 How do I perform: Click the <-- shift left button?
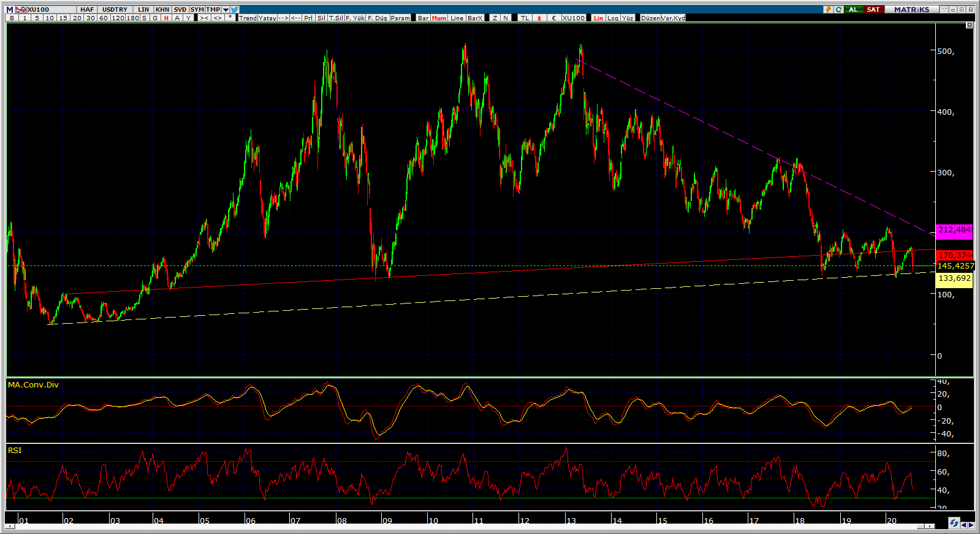[x=296, y=18]
